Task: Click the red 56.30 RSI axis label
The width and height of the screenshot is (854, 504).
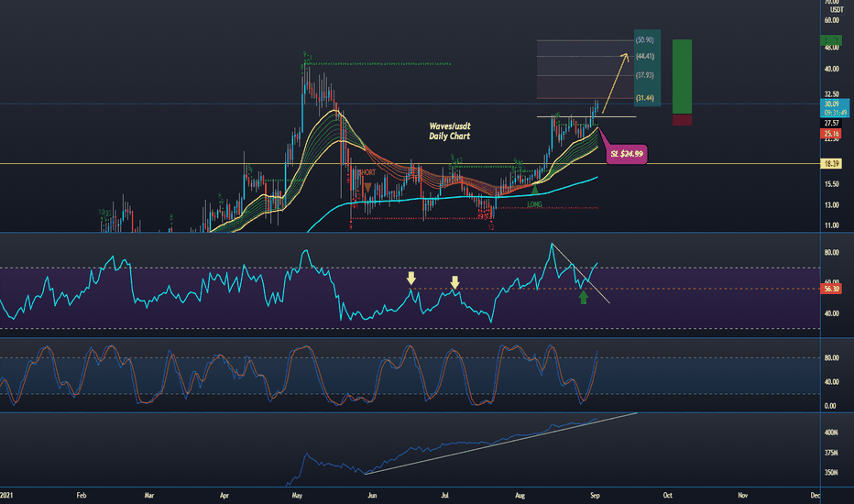Action: click(831, 289)
